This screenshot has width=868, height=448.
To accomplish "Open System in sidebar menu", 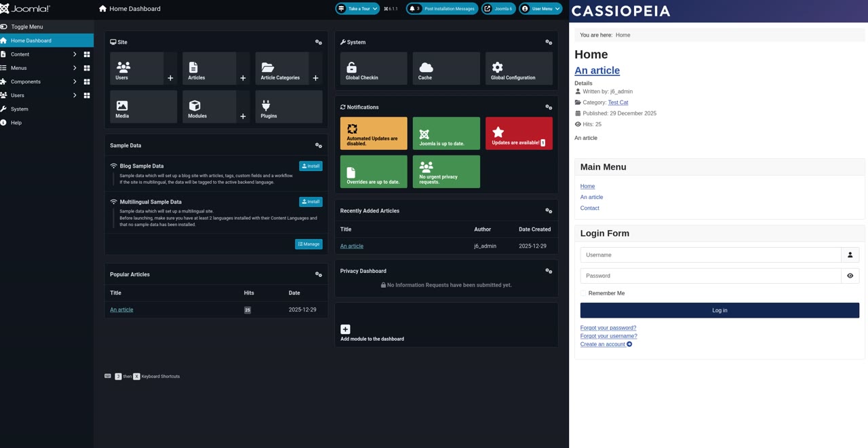I will point(47,109).
